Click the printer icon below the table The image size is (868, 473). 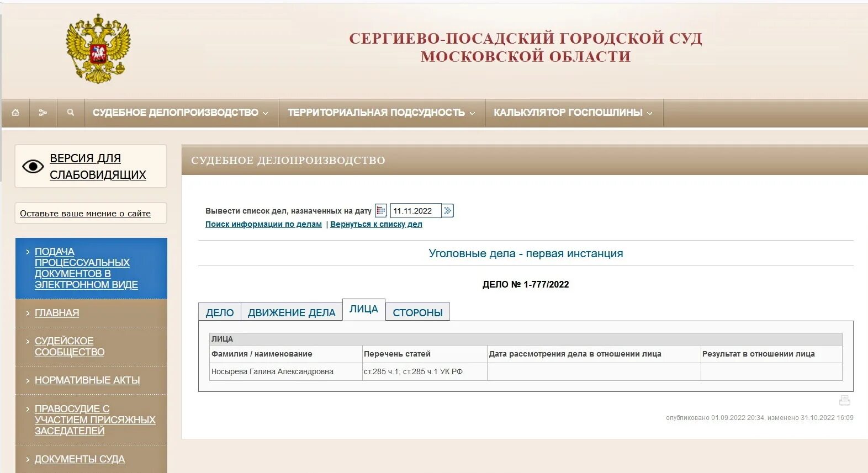(x=845, y=401)
